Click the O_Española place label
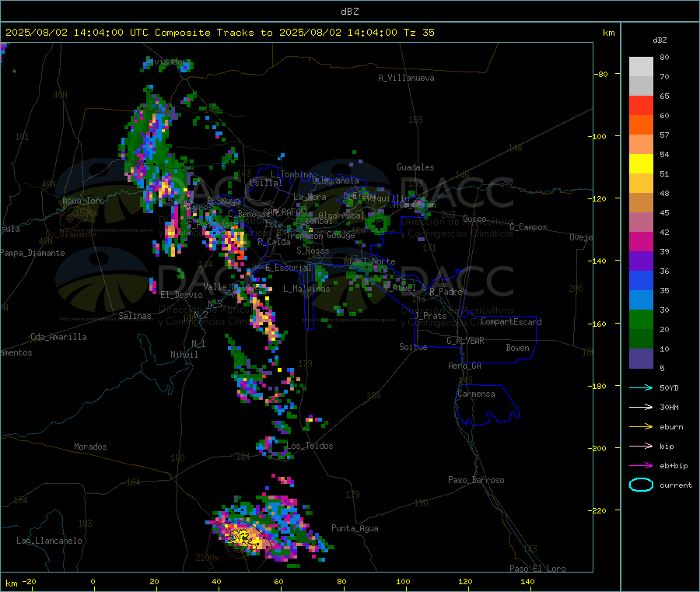The width and height of the screenshot is (700, 592). (335, 180)
